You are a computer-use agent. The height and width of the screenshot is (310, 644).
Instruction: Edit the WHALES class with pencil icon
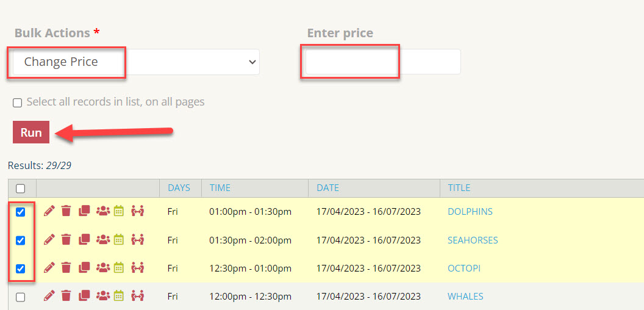[49, 295]
